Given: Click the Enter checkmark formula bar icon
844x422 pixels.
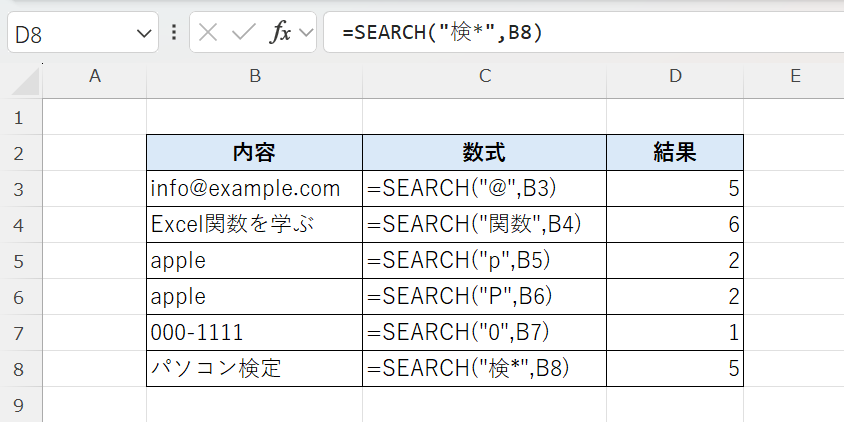Looking at the screenshot, I should coord(243,32).
